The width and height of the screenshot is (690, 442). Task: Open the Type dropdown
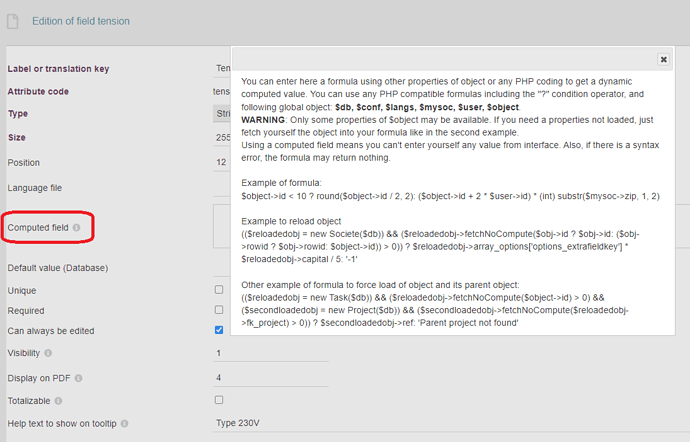pos(222,114)
